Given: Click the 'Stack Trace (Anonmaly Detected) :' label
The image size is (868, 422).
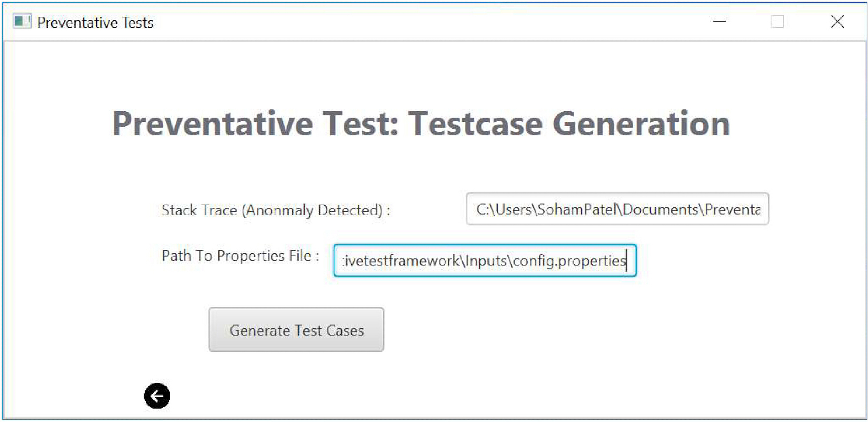Looking at the screenshot, I should click(276, 210).
